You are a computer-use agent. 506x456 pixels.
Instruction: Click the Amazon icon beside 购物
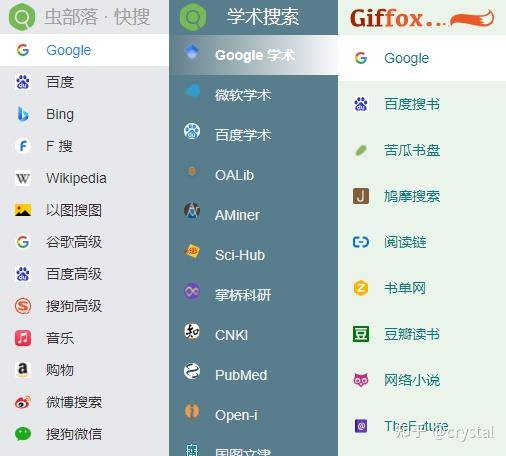[x=23, y=369]
